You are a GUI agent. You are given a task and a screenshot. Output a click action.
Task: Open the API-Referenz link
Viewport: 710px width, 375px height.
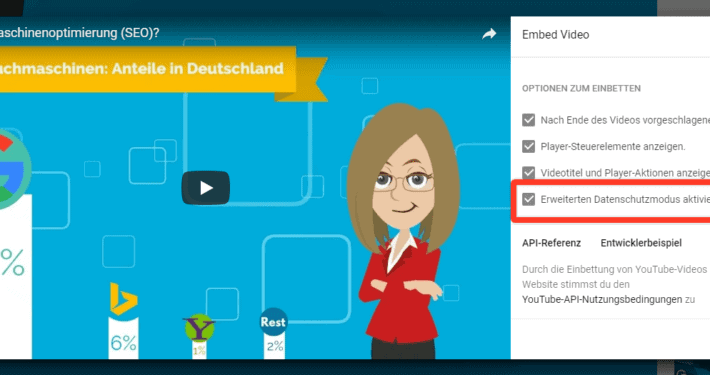(x=551, y=243)
